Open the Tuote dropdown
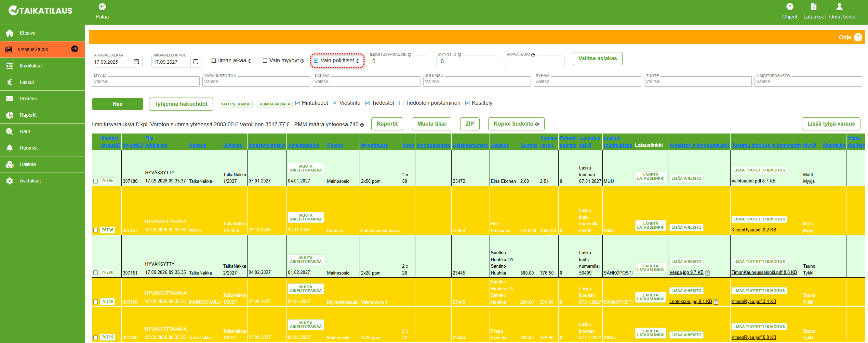The height and width of the screenshot is (343, 868). point(698,81)
